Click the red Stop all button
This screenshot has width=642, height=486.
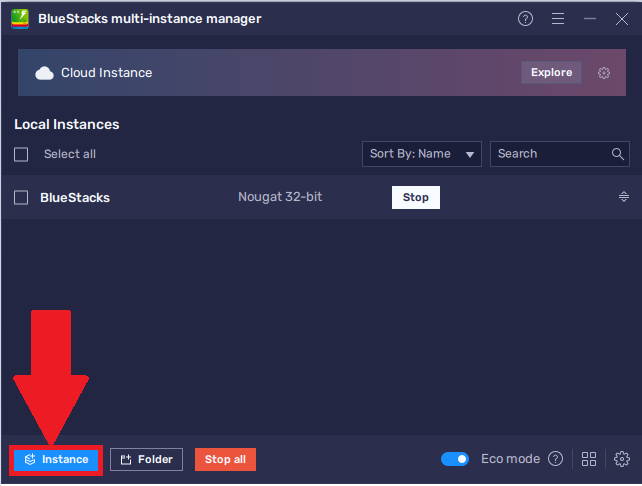225,460
